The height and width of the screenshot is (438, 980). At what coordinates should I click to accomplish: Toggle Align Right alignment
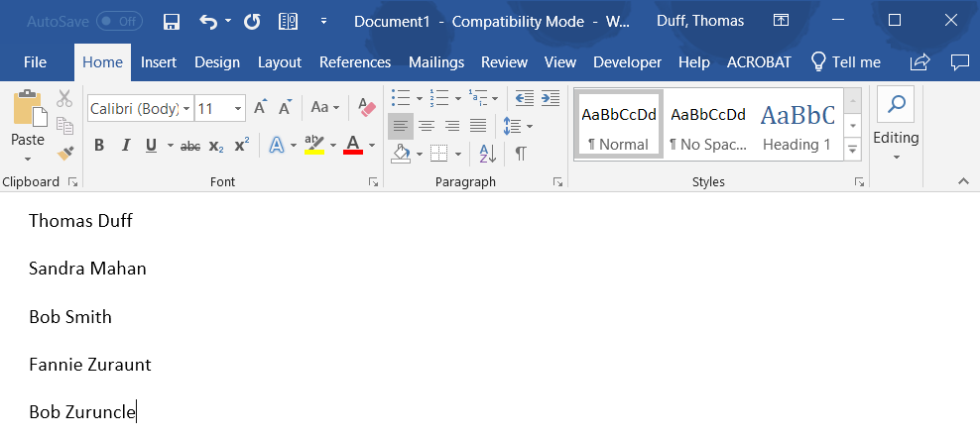tap(452, 126)
